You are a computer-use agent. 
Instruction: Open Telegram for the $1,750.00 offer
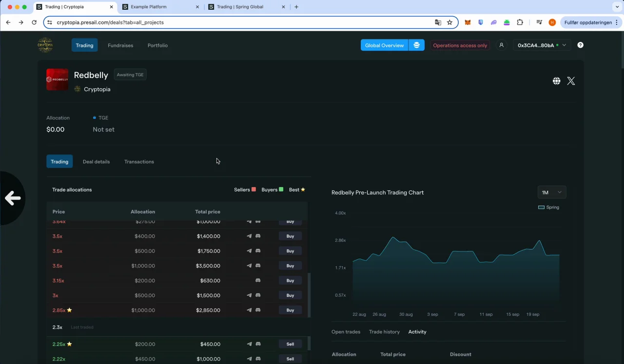click(x=249, y=251)
